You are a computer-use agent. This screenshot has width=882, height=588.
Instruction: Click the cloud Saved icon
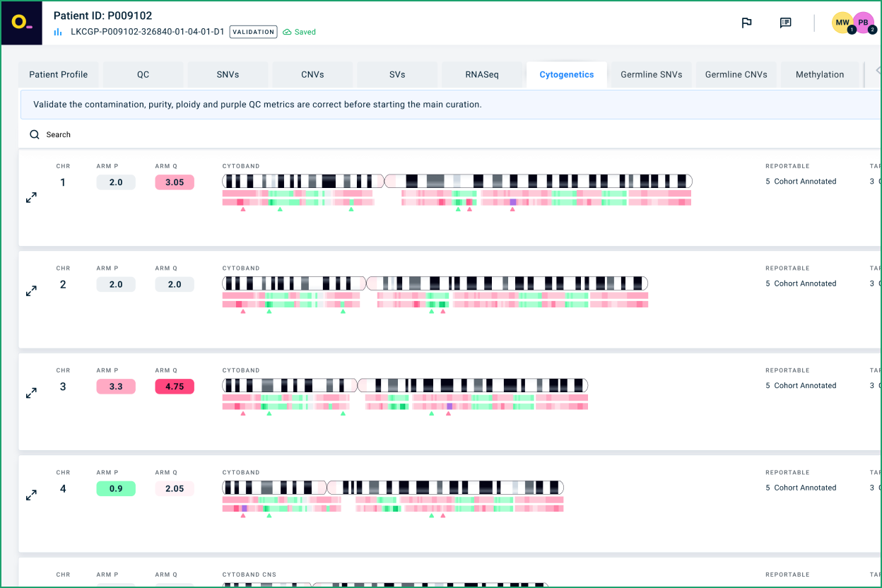pyautogui.click(x=287, y=32)
